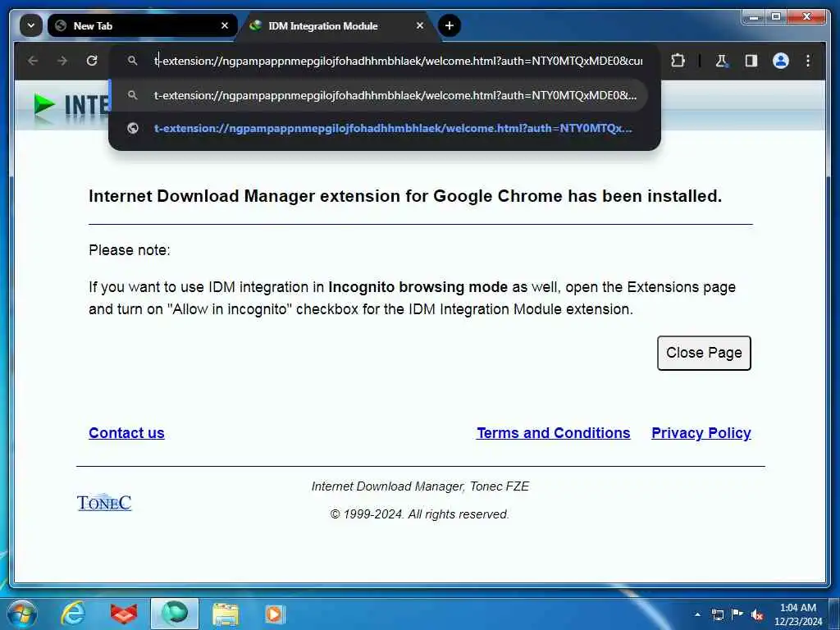840x630 pixels.
Task: Select the active browser taskbar button
Action: point(175,614)
